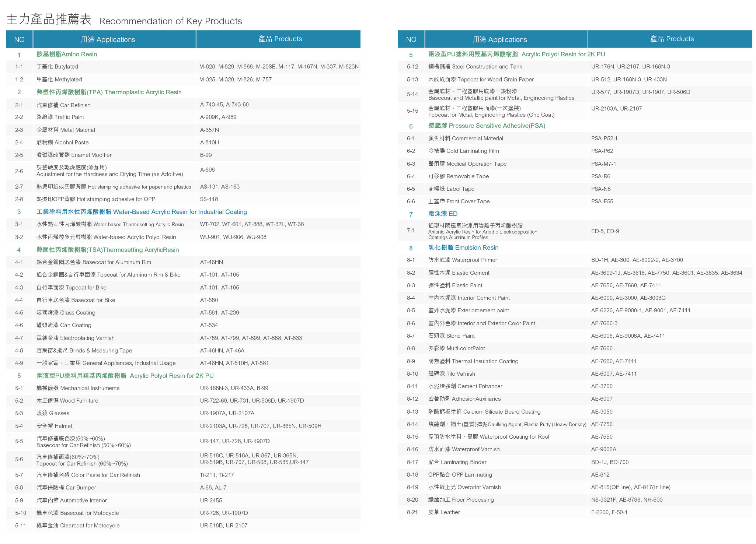
Task: Select the Medical Operation Tape row
Action: (467, 164)
